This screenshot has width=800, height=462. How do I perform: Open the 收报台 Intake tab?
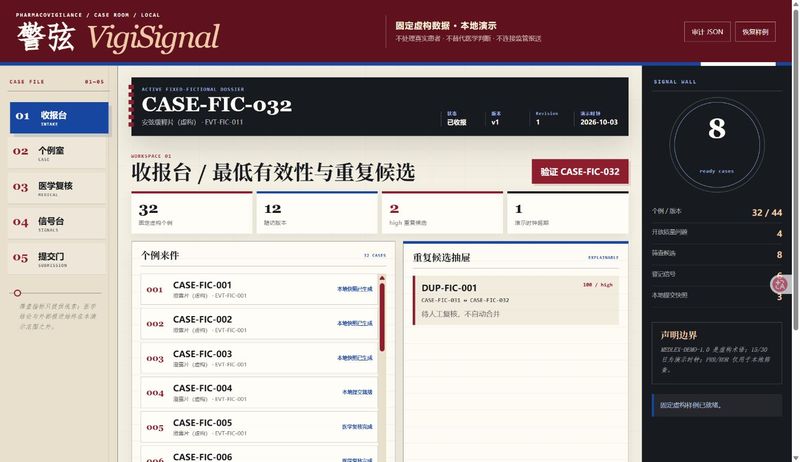point(59,118)
